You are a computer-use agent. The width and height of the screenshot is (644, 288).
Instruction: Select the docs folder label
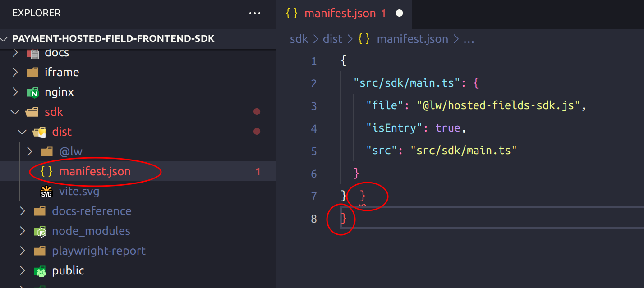57,53
